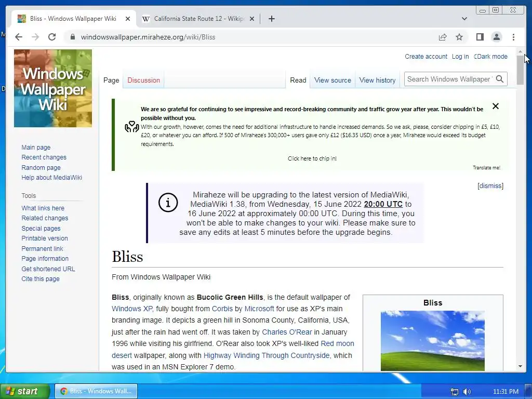Open the Windows XP article link
532x399 pixels.
(131, 309)
